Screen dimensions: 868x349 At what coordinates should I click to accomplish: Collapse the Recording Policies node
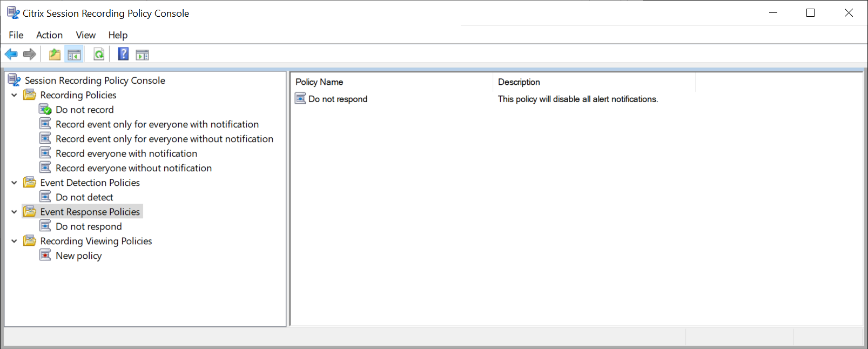(14, 95)
